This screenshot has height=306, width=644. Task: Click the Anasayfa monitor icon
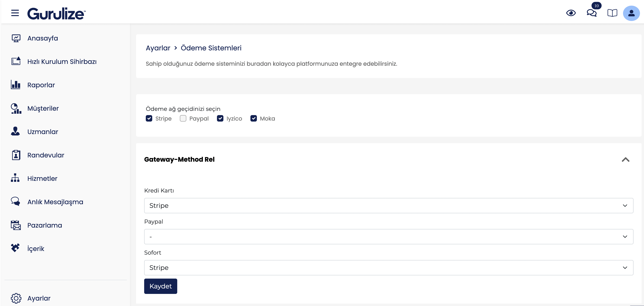point(16,38)
